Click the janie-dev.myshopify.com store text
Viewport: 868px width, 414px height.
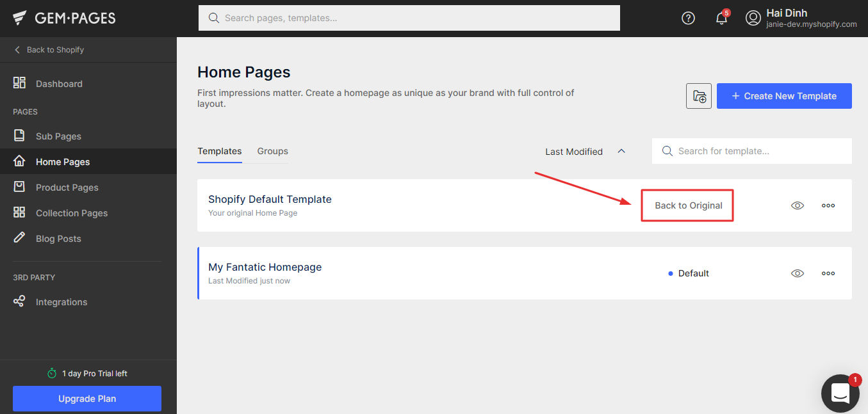[812, 24]
